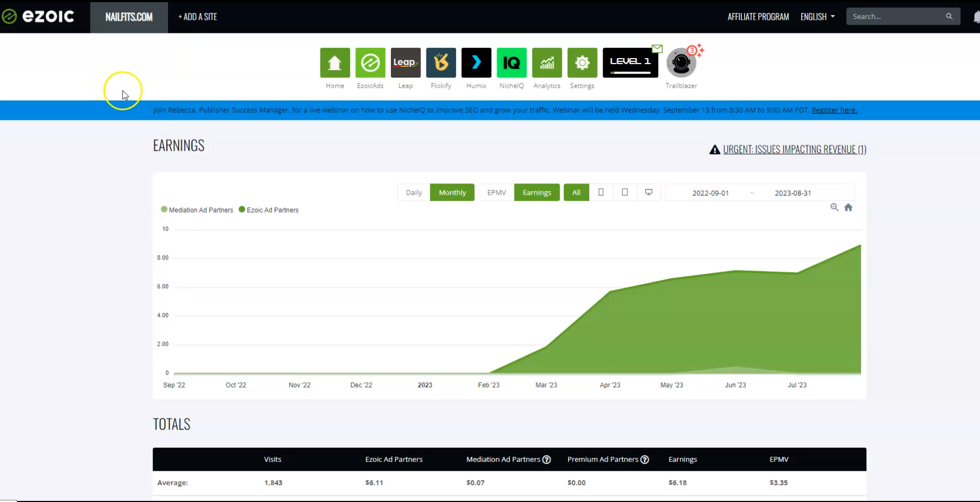The height and width of the screenshot is (502, 980).
Task: Click Ezoic Ad Partners average $6.11
Action: click(374, 483)
